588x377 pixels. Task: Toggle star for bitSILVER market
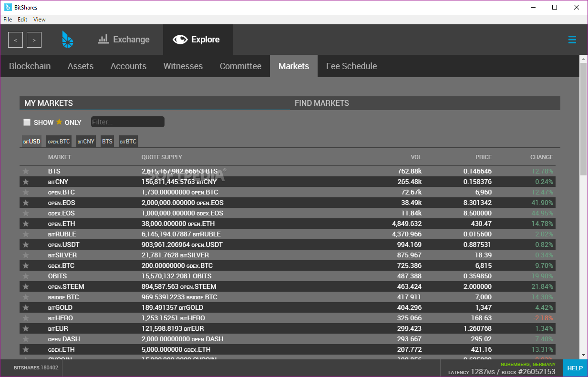pos(26,255)
